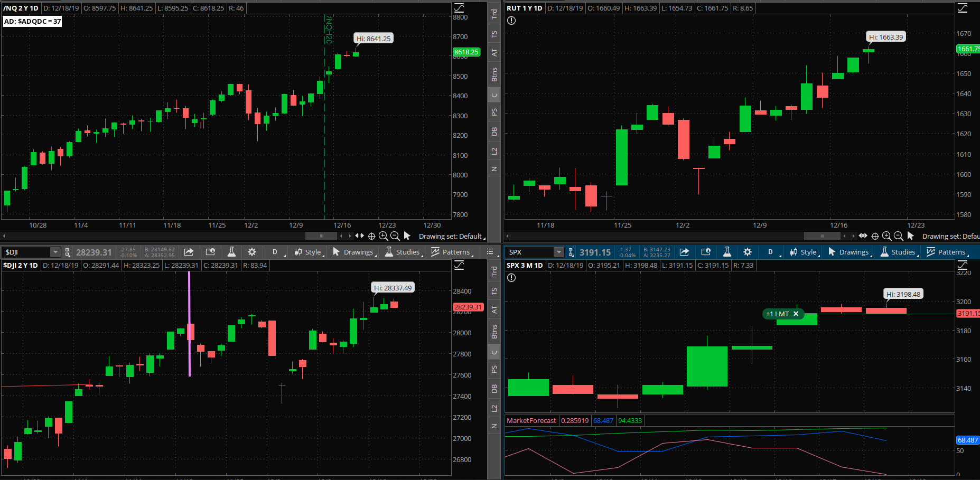Toggle the TS sidebar tab beside the /NQ chart
The width and height of the screenshot is (980, 480).
point(494,34)
